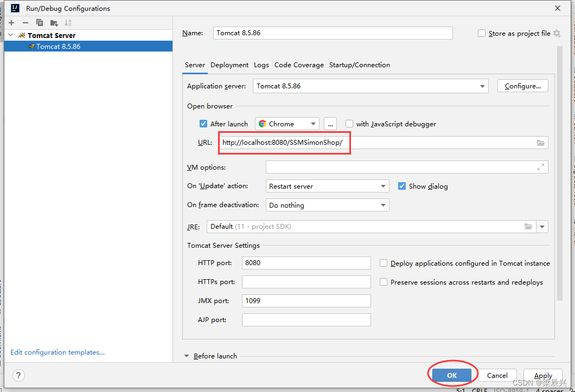Collapse the Before launch section
The height and width of the screenshot is (392, 575).
pyautogui.click(x=187, y=356)
